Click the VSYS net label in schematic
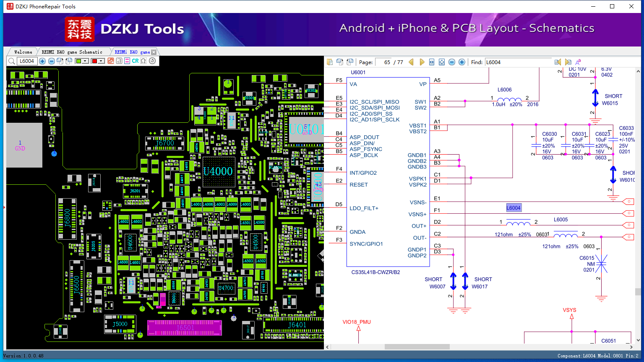This screenshot has width=644, height=362. (569, 310)
